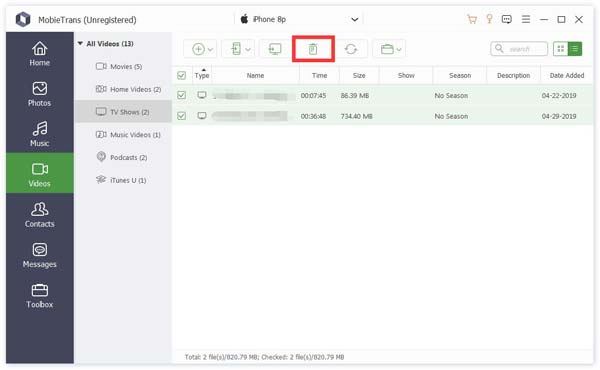Click No Season in the 00:36:48 row
This screenshot has height=370, width=600.
[451, 116]
